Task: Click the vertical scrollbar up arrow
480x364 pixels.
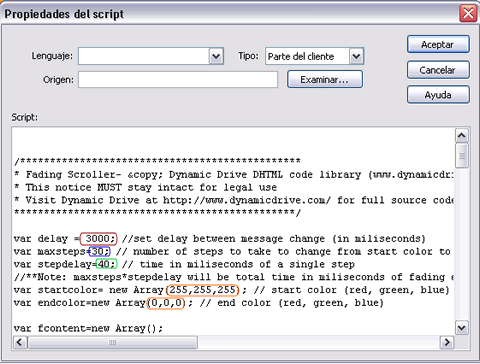Action: coord(462,135)
